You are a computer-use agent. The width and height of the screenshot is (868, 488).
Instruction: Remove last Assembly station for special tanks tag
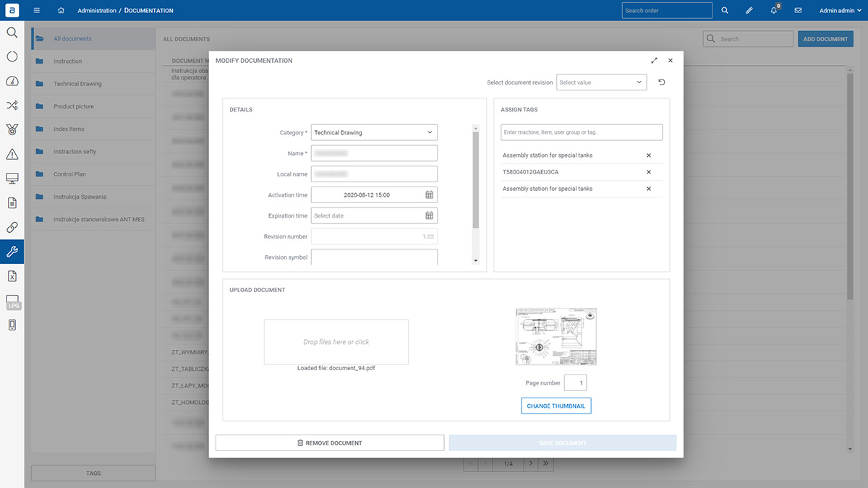click(x=649, y=189)
